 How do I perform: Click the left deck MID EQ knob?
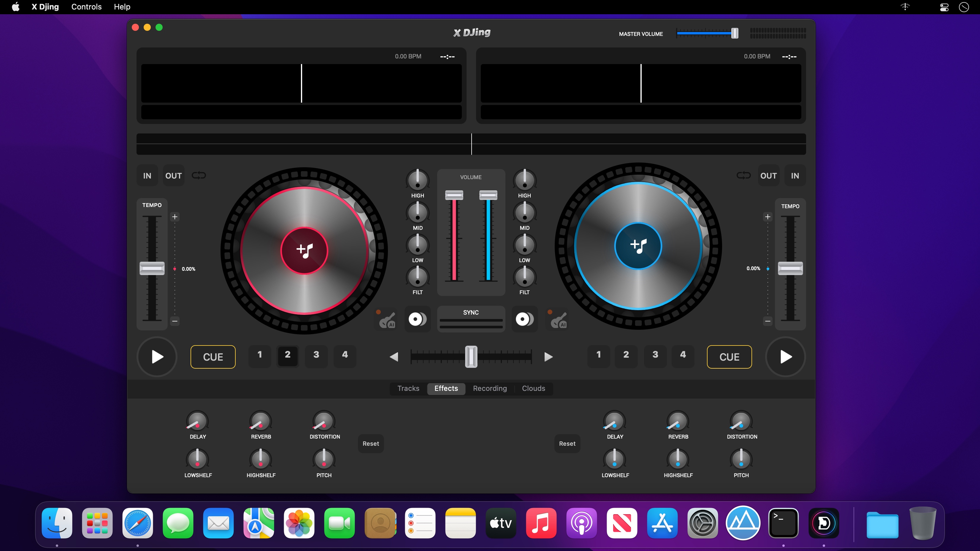[418, 212]
